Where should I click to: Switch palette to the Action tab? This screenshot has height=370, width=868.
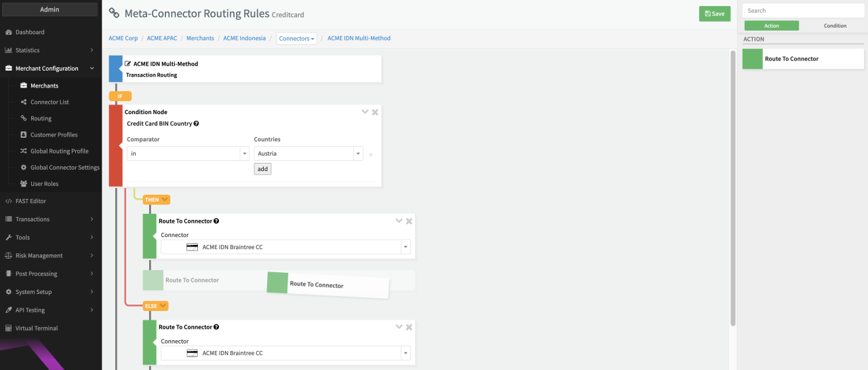[772, 26]
